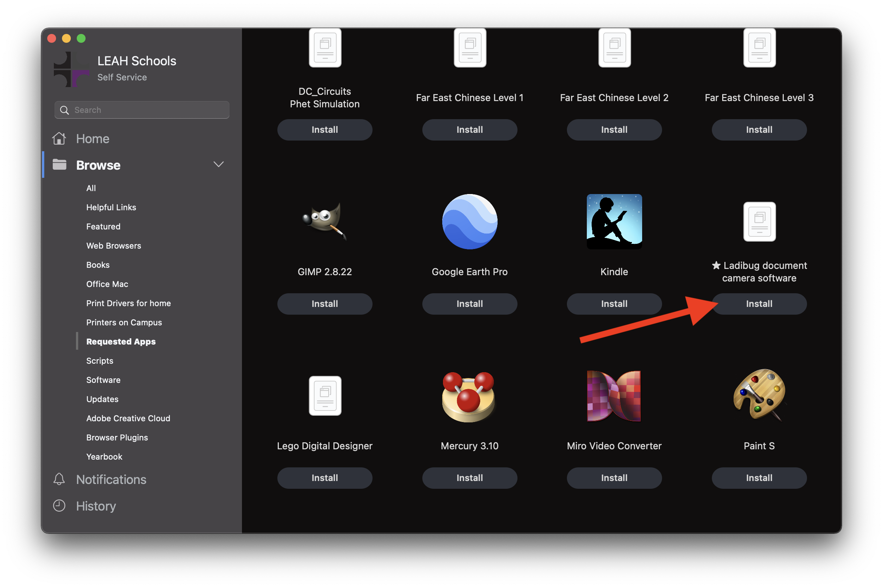Click the yellow minimize window button
Image resolution: width=883 pixels, height=588 pixels.
66,38
